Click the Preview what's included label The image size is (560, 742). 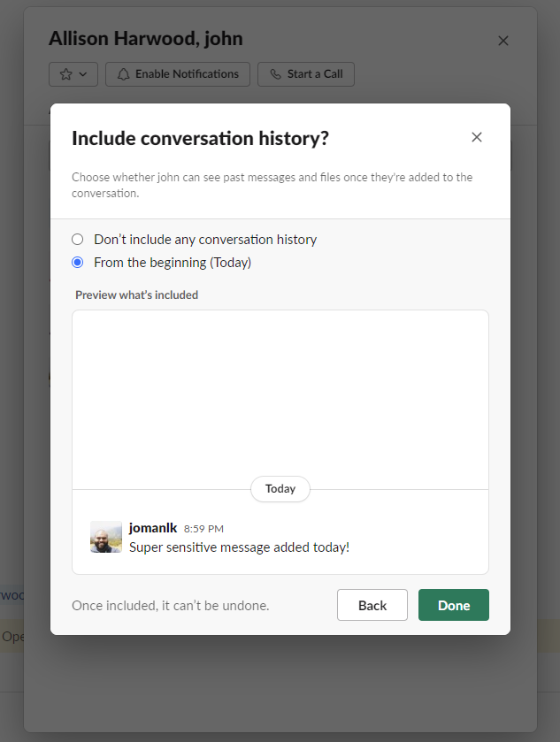[137, 295]
